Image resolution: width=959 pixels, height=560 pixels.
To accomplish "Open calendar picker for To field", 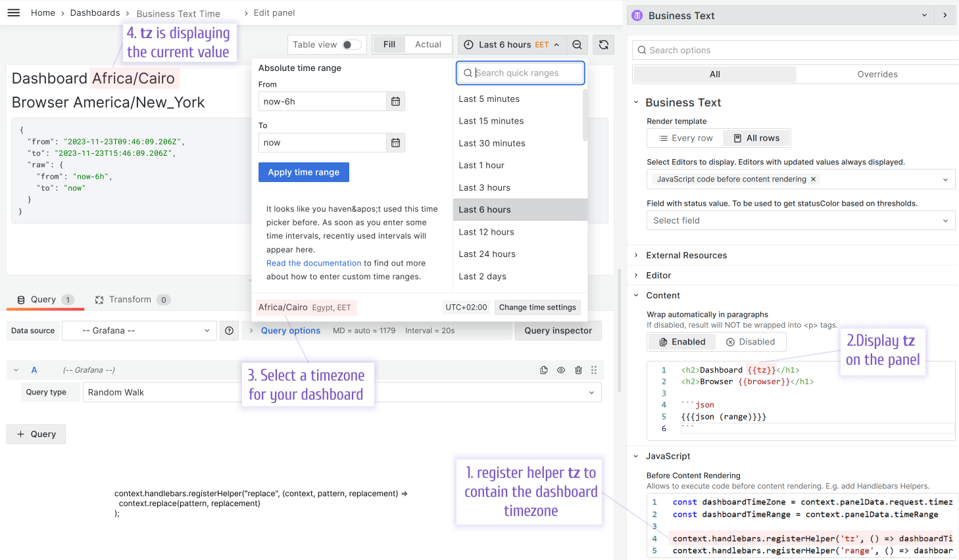I will click(x=395, y=143).
